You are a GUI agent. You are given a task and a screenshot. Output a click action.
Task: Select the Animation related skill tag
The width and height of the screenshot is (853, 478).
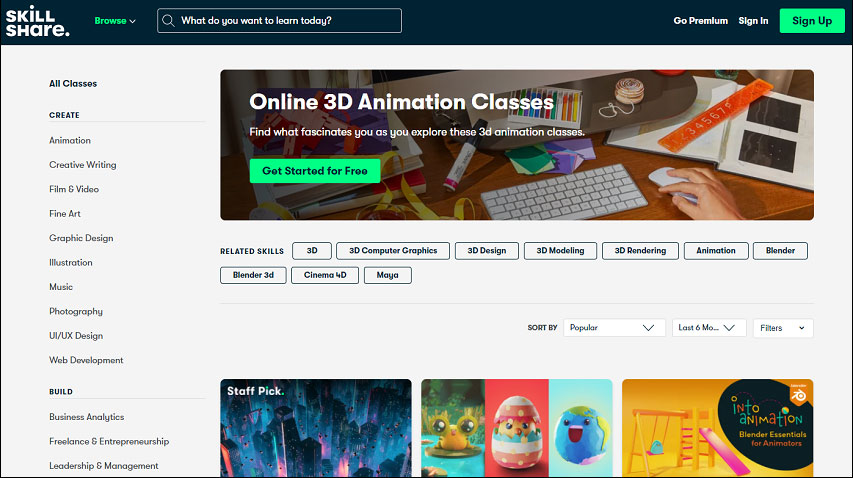[x=716, y=251]
